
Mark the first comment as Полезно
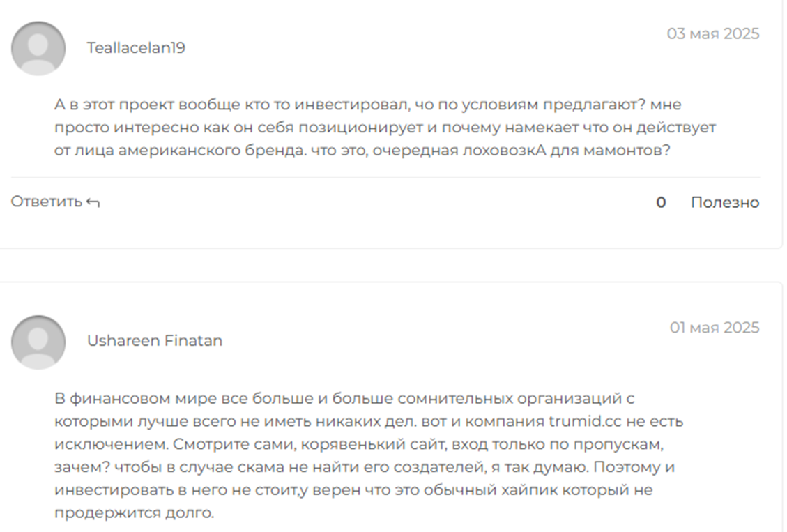pyautogui.click(x=724, y=202)
